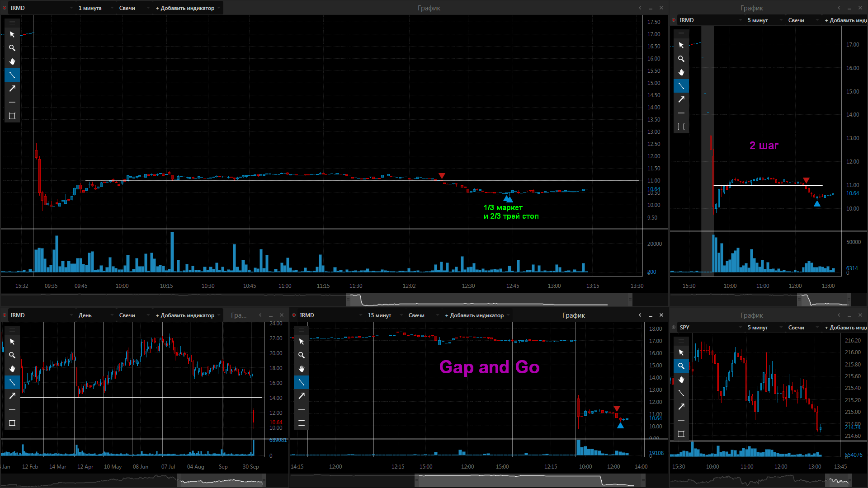Select the hand pan tool in daily IRMD chart
868x488 pixels.
(12, 369)
